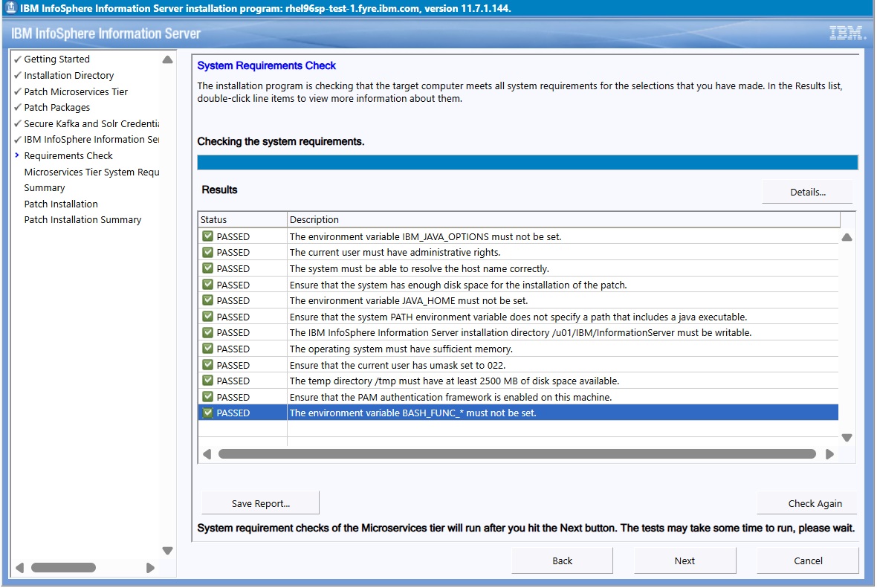
Task: Click current-step arrow beside Requirements Check
Action: coord(17,155)
